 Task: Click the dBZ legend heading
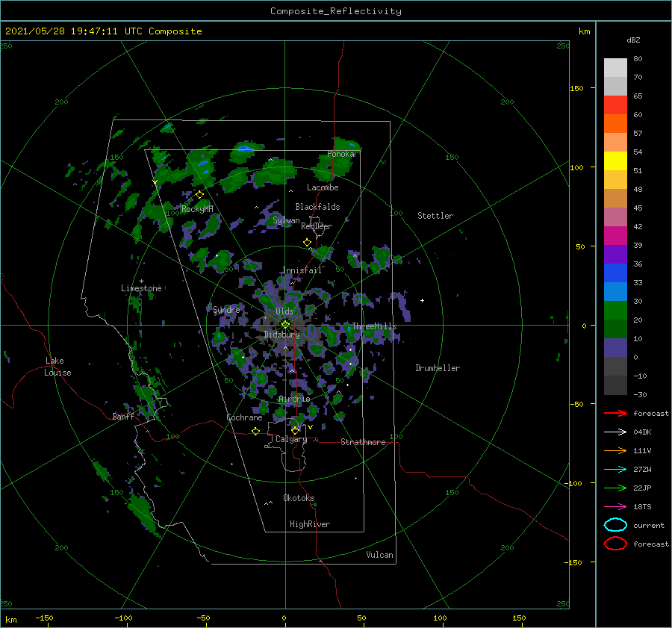click(x=633, y=40)
